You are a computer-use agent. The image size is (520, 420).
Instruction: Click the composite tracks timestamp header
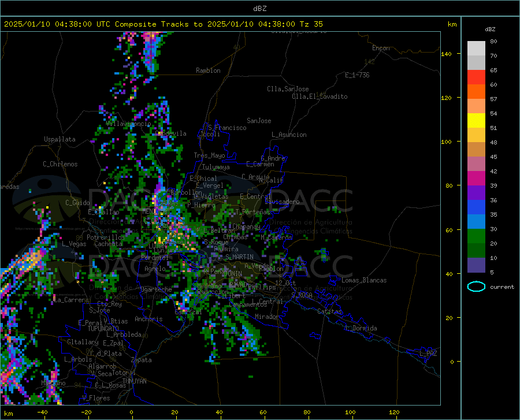click(x=163, y=24)
